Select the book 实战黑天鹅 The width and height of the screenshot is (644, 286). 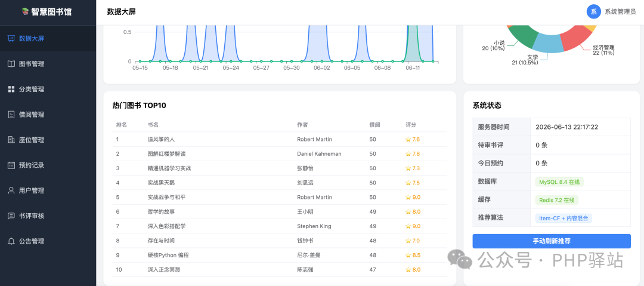click(x=161, y=183)
